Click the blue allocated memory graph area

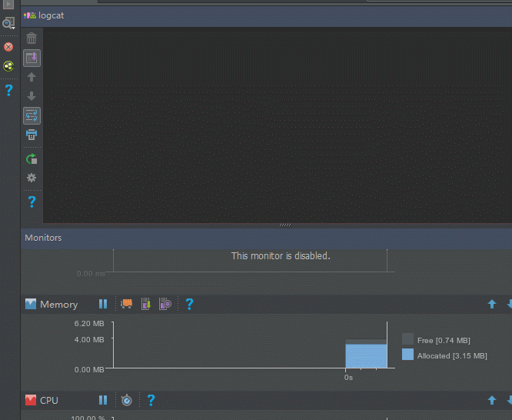click(x=366, y=355)
